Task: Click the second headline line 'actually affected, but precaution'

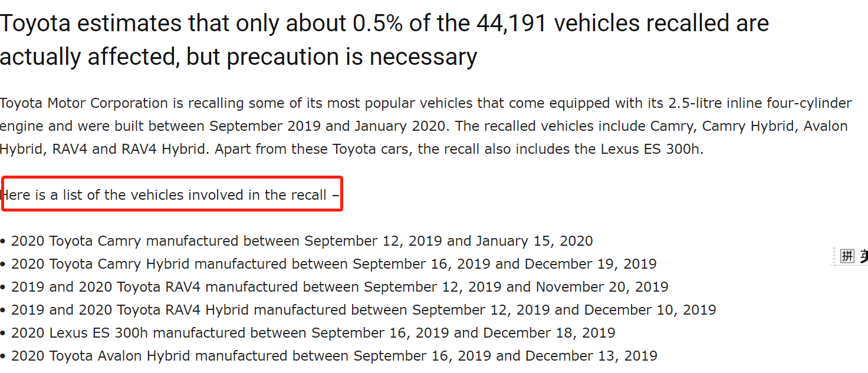Action: (x=238, y=57)
